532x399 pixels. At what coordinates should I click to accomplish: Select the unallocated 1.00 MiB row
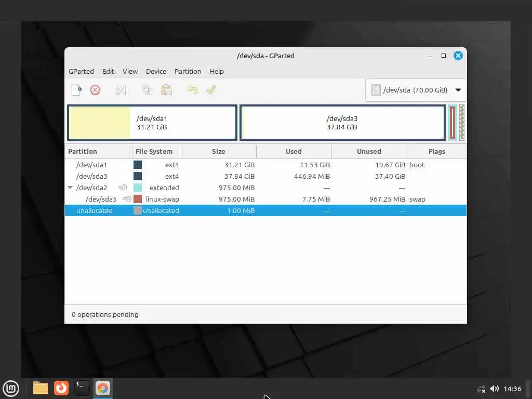(265, 211)
